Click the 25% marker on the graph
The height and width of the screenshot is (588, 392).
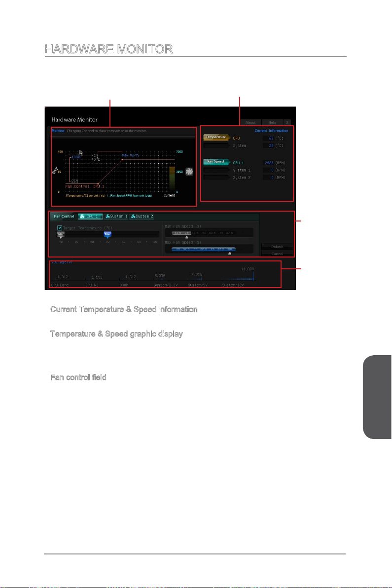(x=74, y=181)
